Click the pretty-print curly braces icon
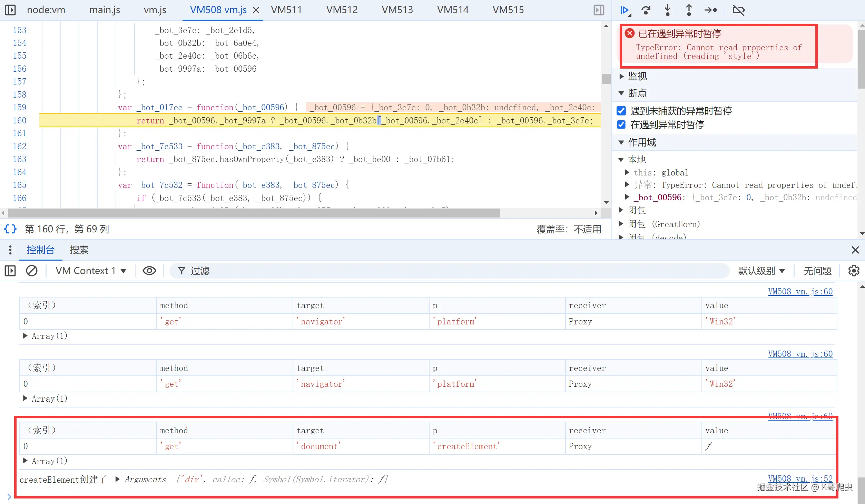 (x=10, y=229)
